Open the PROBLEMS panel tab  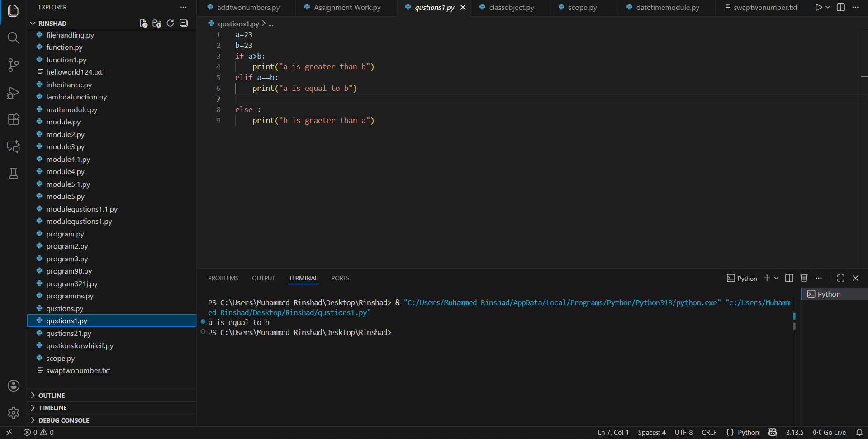223,278
